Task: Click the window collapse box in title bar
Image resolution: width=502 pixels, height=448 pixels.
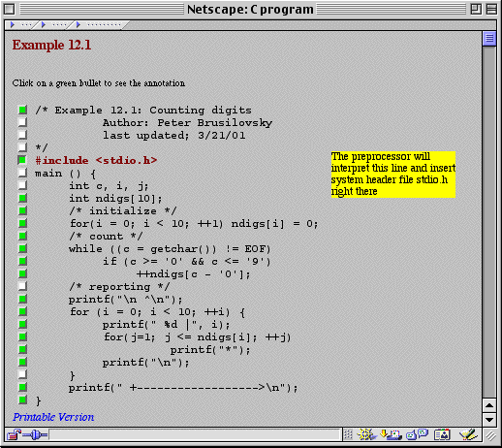Action: 491,9
